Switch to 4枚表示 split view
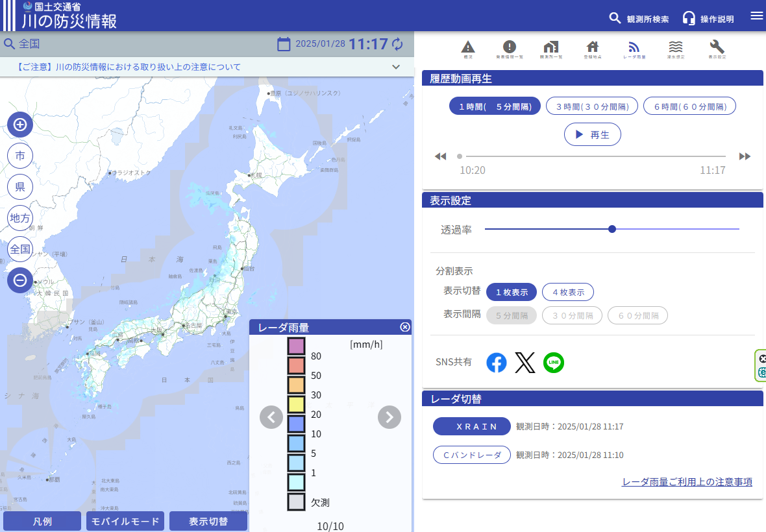Image resolution: width=766 pixels, height=532 pixels. 567,292
